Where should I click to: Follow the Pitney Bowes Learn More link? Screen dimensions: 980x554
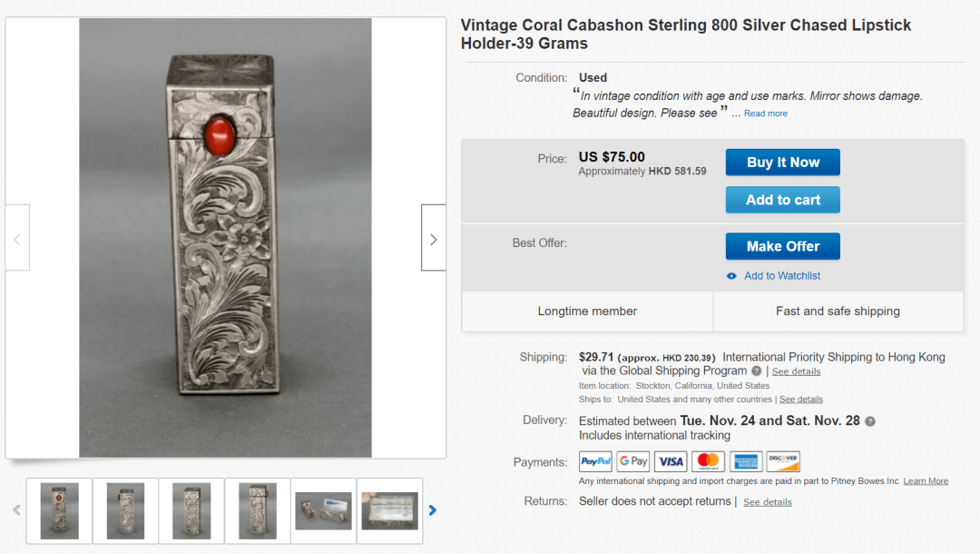[x=926, y=481]
